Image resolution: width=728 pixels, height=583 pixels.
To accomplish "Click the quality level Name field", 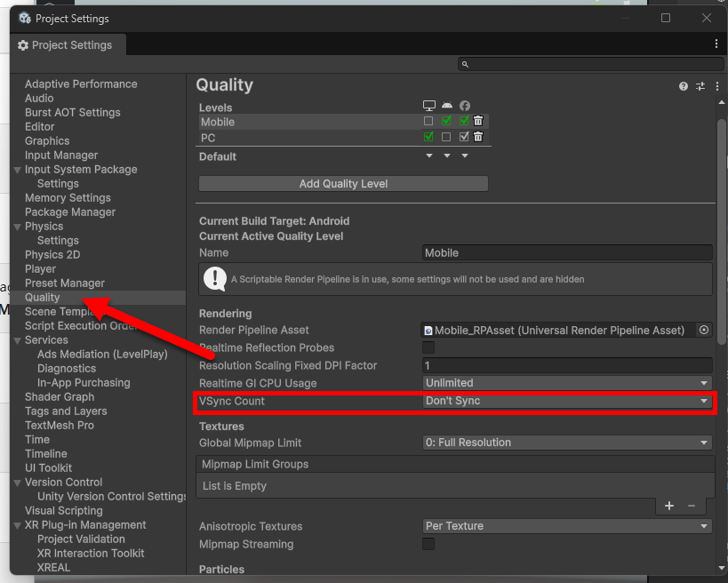I will click(567, 253).
